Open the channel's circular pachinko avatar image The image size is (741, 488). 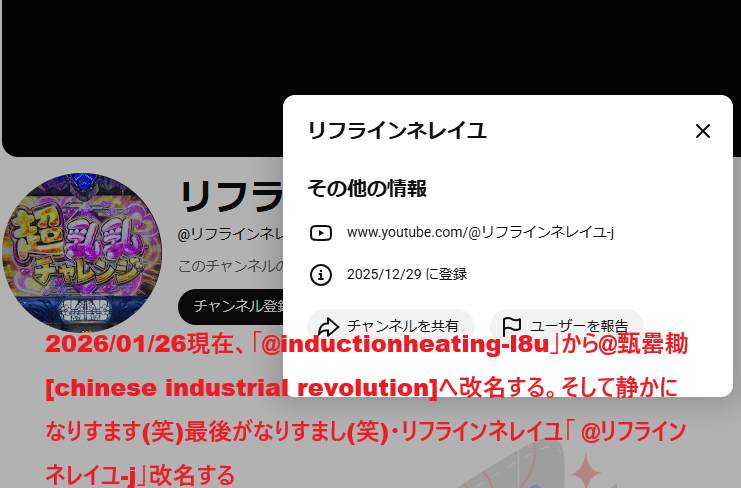[82, 253]
